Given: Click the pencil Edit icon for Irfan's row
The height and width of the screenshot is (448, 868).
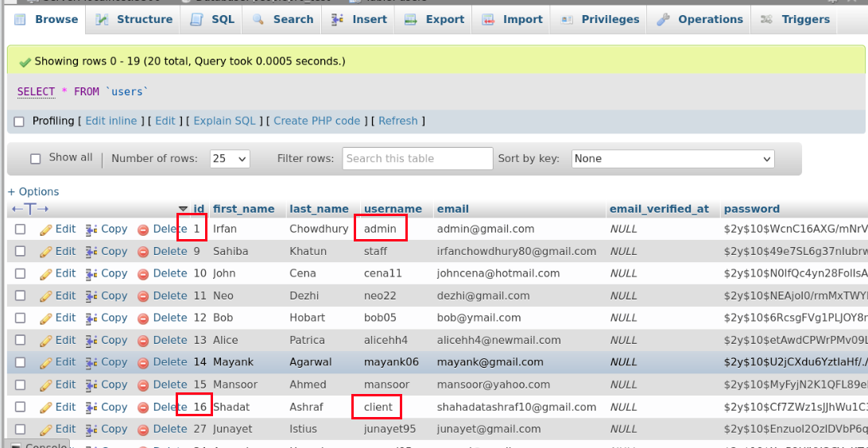Looking at the screenshot, I should [46, 229].
